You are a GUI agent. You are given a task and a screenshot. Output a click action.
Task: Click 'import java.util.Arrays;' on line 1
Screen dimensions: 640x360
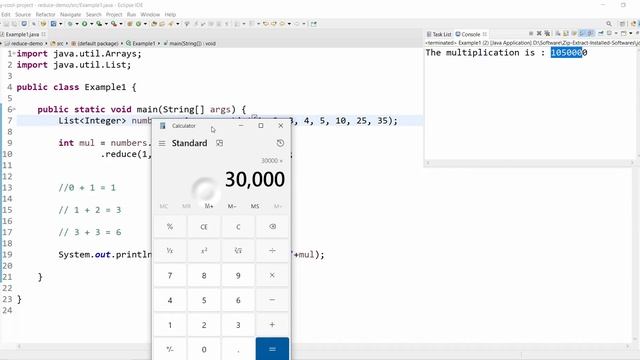[79, 54]
